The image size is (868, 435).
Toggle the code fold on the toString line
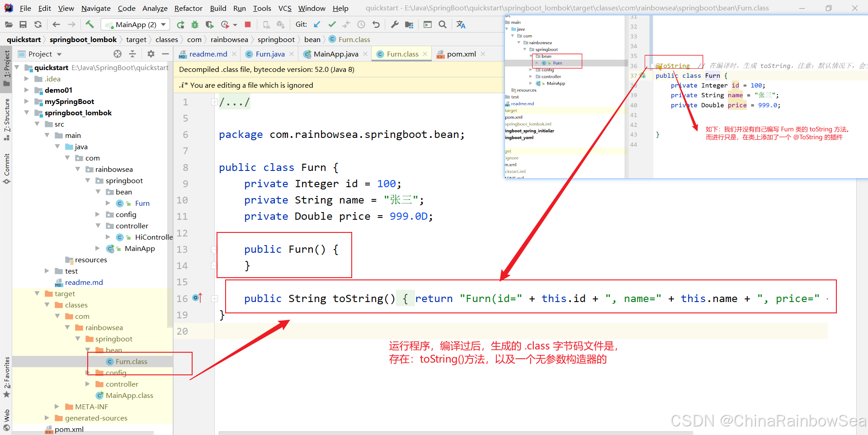pyautogui.click(x=214, y=298)
